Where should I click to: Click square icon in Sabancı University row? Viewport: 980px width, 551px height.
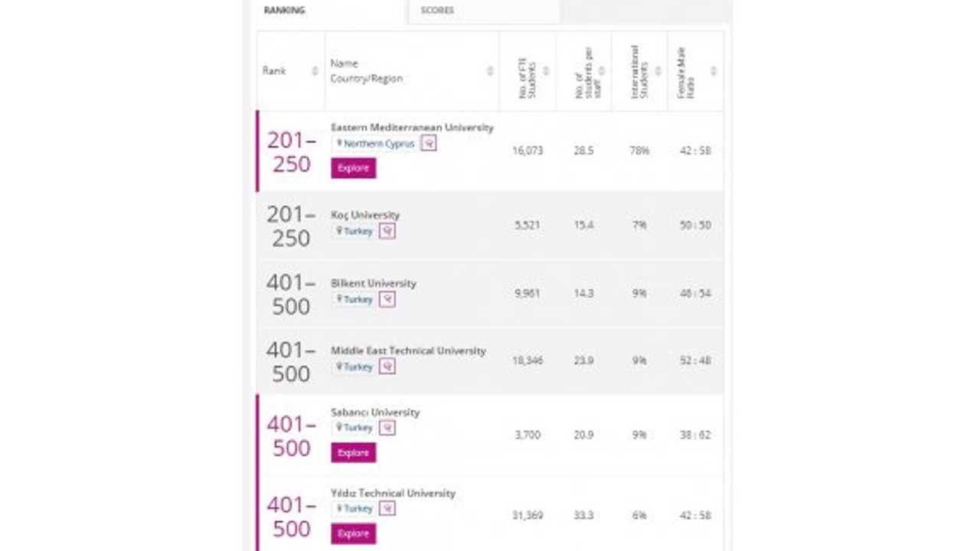[x=387, y=428]
